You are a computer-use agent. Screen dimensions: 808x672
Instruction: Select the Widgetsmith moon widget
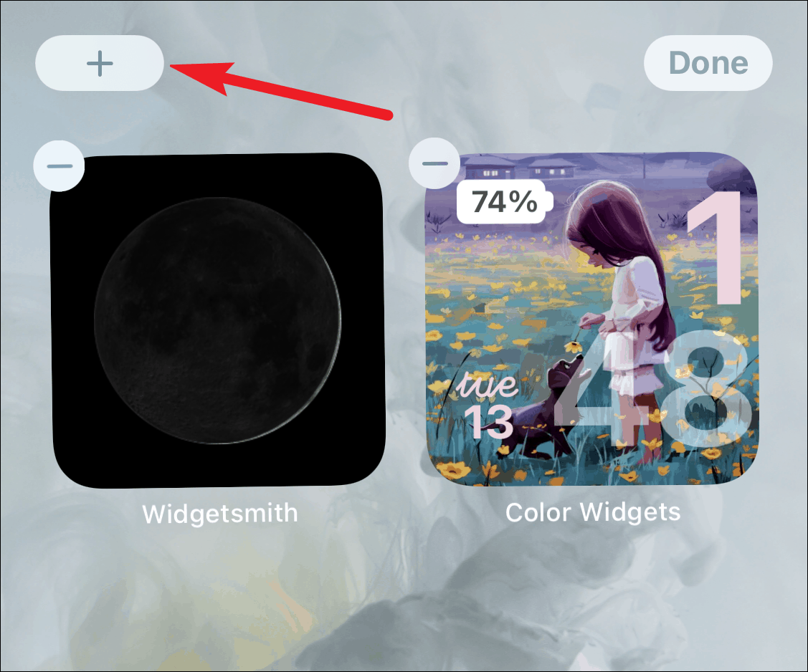click(218, 320)
